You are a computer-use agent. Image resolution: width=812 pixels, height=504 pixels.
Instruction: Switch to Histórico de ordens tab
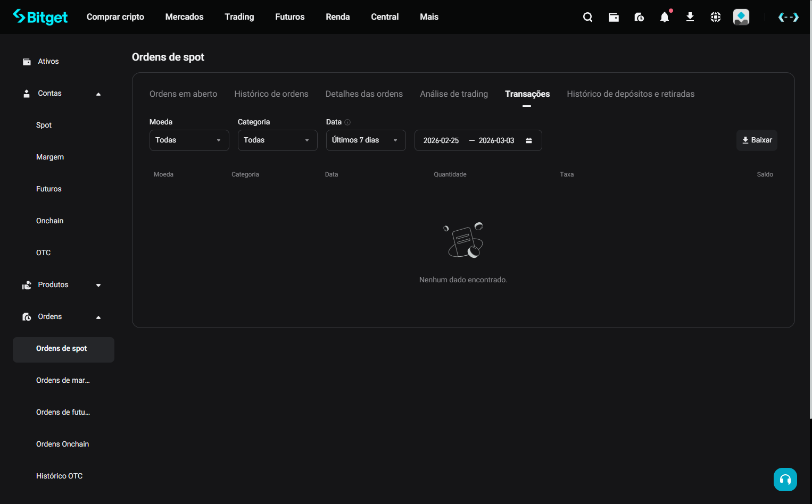coord(271,94)
